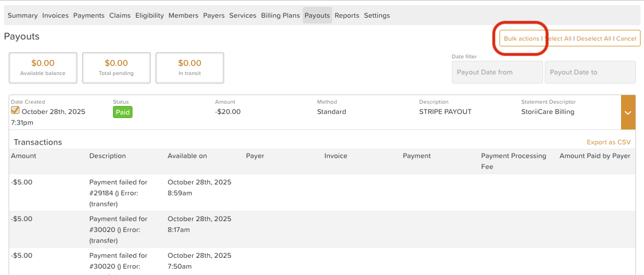Image resolution: width=644 pixels, height=275 pixels.
Task: Open the Services tab
Action: tap(243, 15)
